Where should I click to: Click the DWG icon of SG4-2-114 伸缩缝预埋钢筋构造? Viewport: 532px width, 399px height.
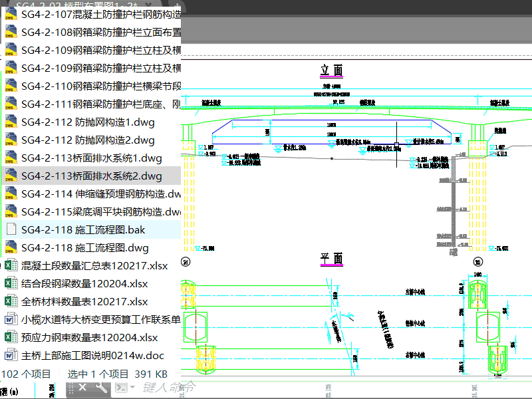pyautogui.click(x=11, y=194)
